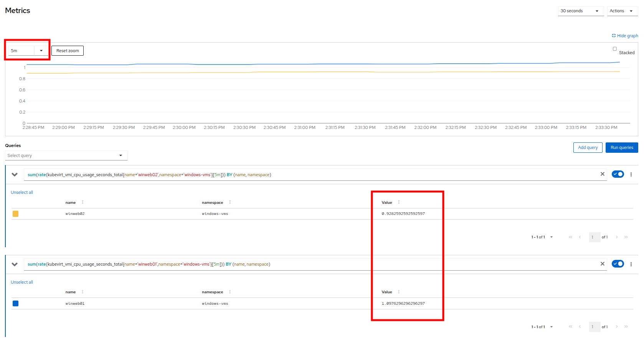Remove the winweb02 query with X icon
This screenshot has height=352, width=644.
602,174
